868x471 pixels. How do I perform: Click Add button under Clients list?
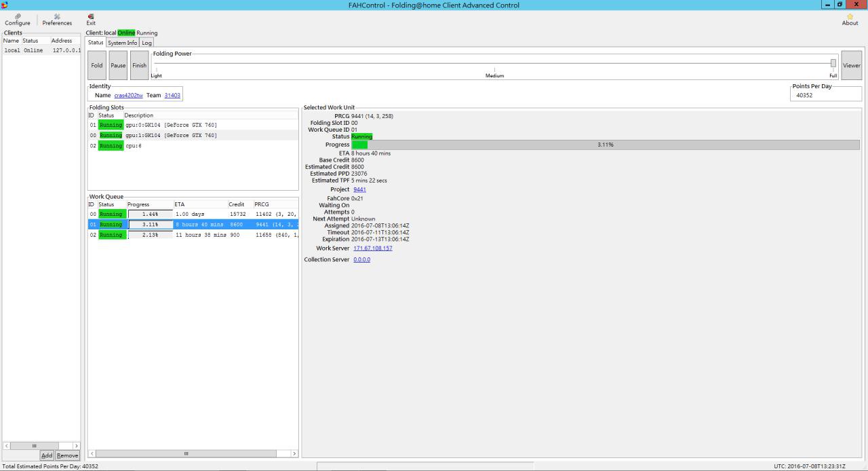click(47, 455)
